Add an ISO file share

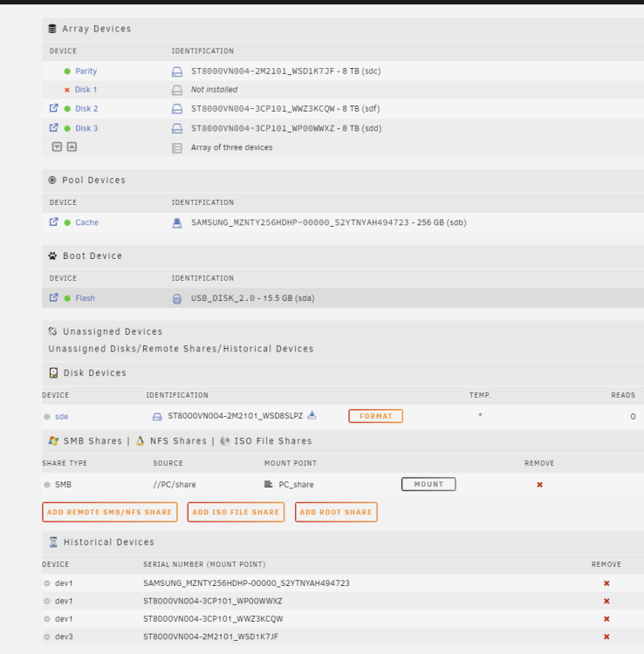tap(236, 512)
